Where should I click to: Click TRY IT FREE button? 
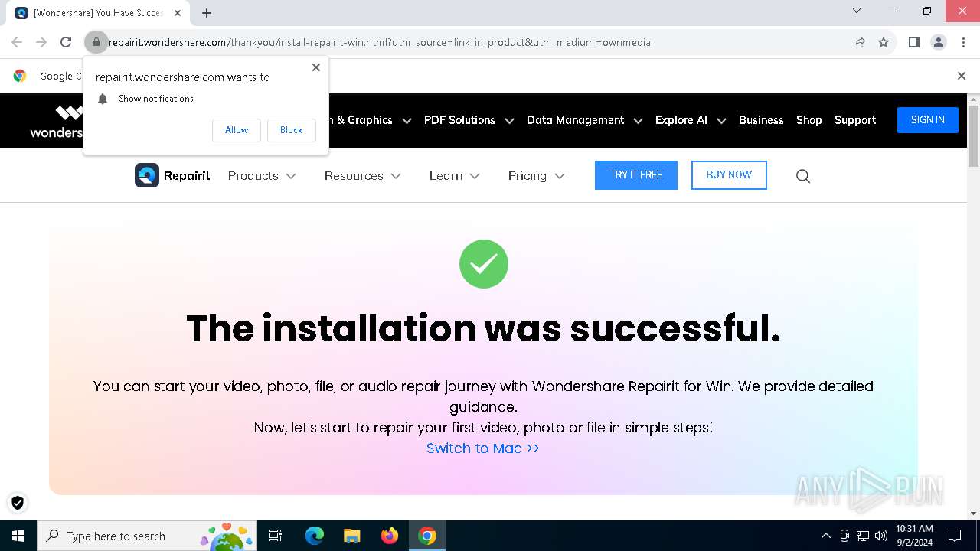(636, 175)
